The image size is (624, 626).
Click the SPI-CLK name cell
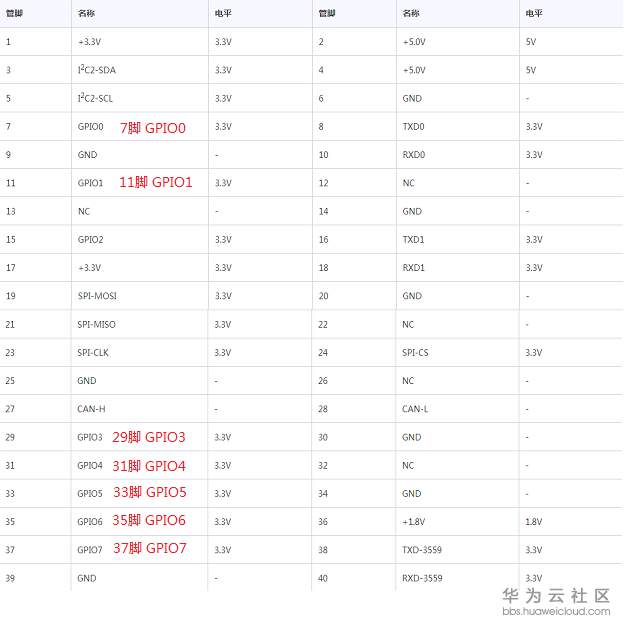(x=94, y=352)
